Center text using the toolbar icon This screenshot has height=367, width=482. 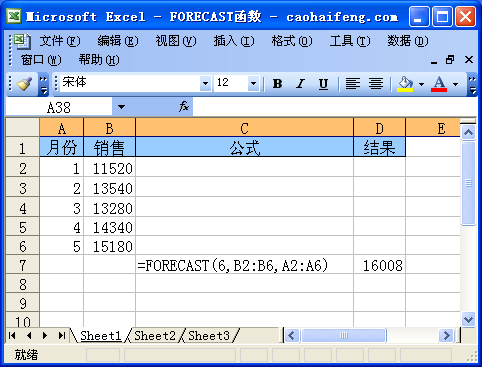pyautogui.click(x=376, y=84)
